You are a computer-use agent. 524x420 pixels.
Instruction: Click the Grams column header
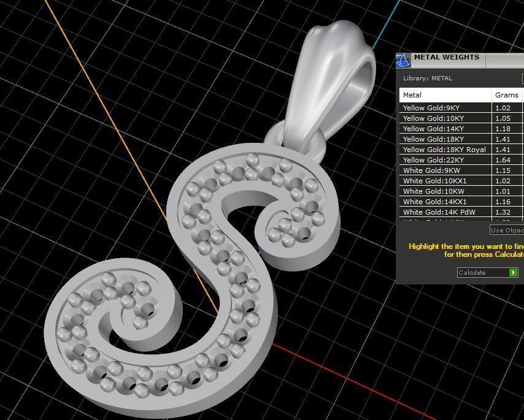click(x=507, y=95)
